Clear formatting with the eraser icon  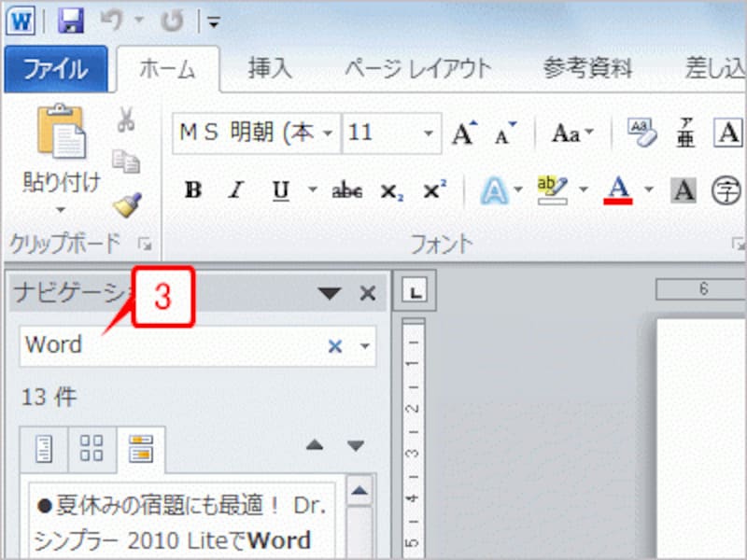click(641, 133)
